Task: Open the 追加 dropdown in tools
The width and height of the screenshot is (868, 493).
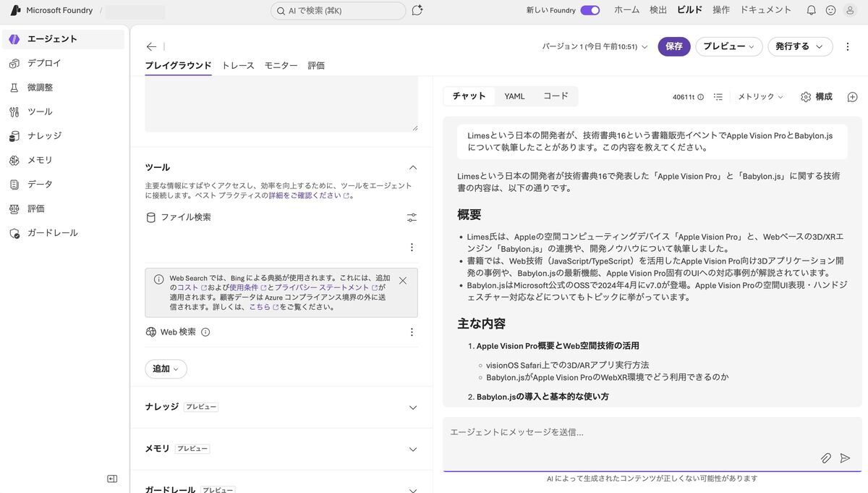Action: click(166, 369)
